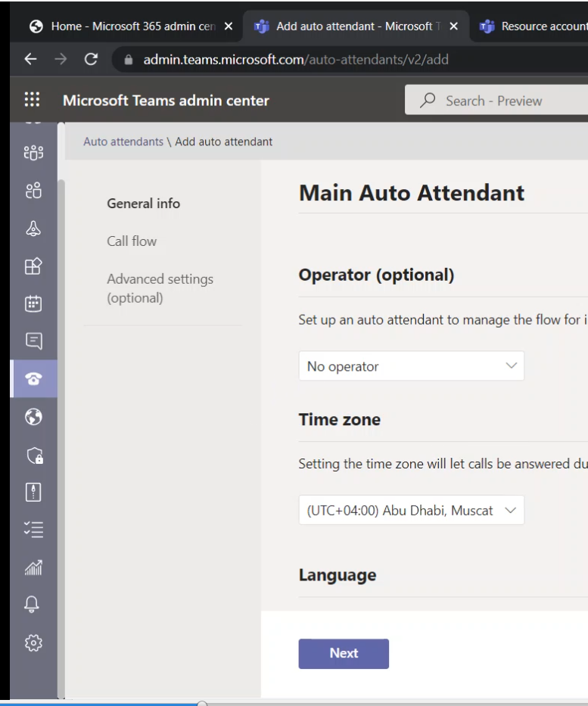Switch to Home - Microsoft 365 admin center tab

132,26
